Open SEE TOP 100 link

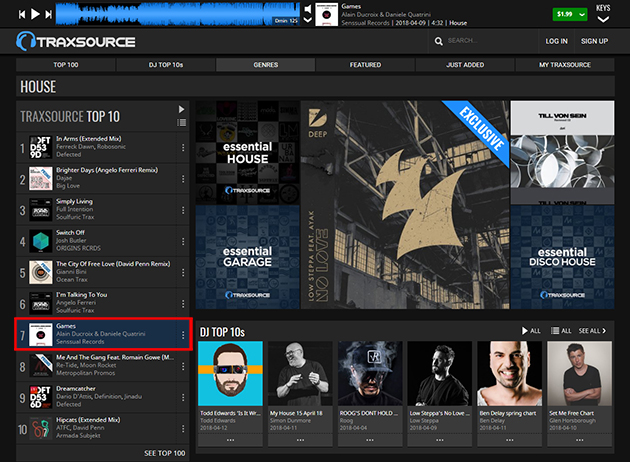165,453
